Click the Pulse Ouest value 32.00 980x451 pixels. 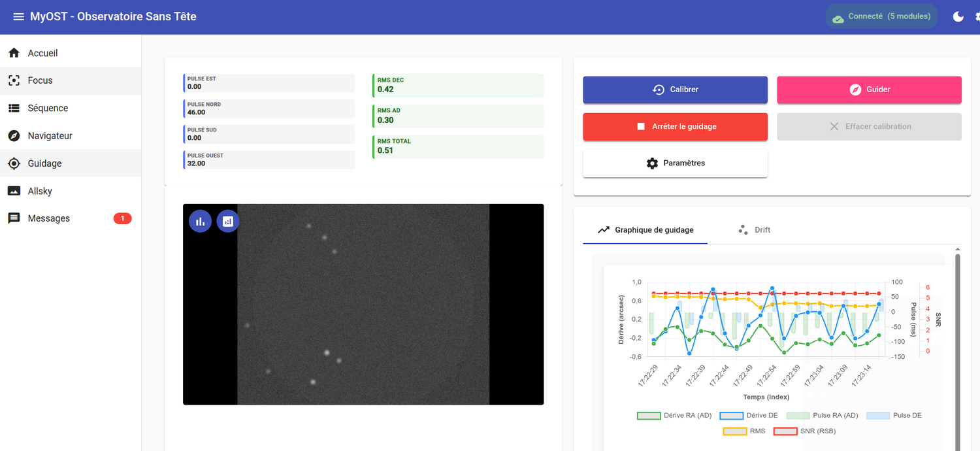pos(196,163)
